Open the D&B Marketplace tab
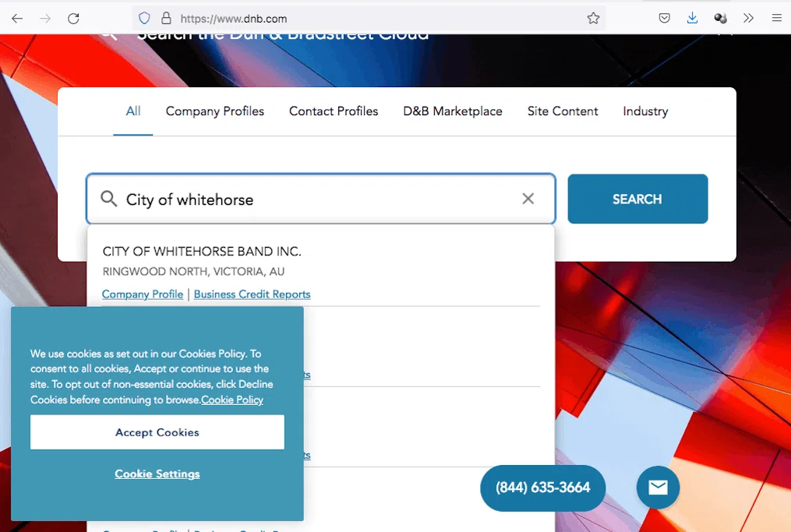 [x=453, y=111]
